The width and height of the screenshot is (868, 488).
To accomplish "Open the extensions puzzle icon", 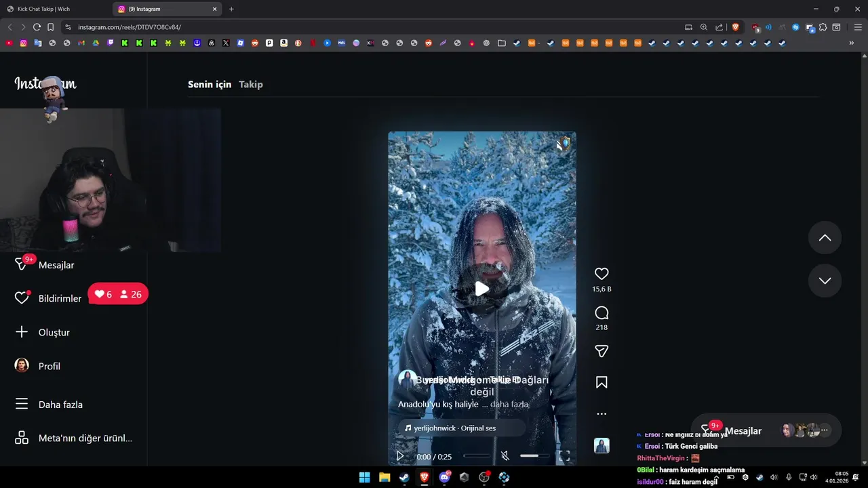I will click(x=823, y=27).
